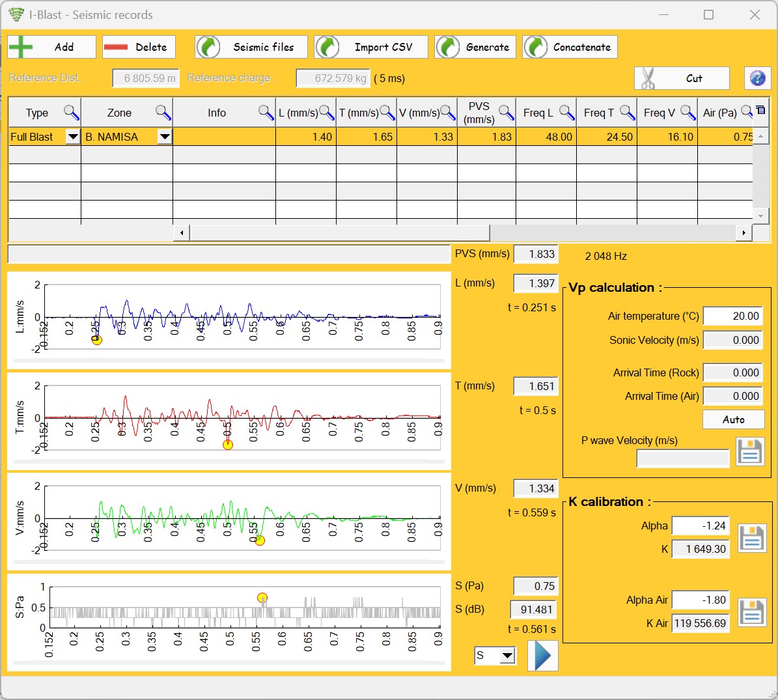778x700 pixels.
Task: Click the blue help question mark icon
Action: point(757,78)
